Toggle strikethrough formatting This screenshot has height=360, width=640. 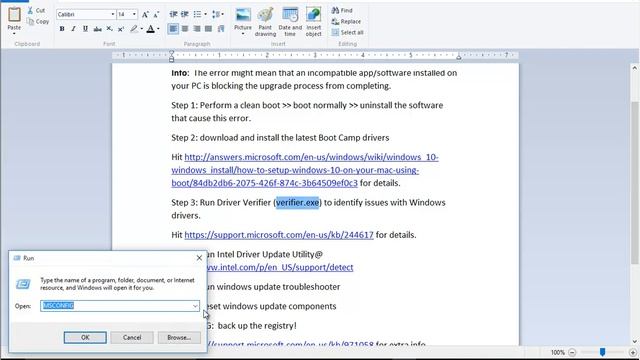click(97, 29)
